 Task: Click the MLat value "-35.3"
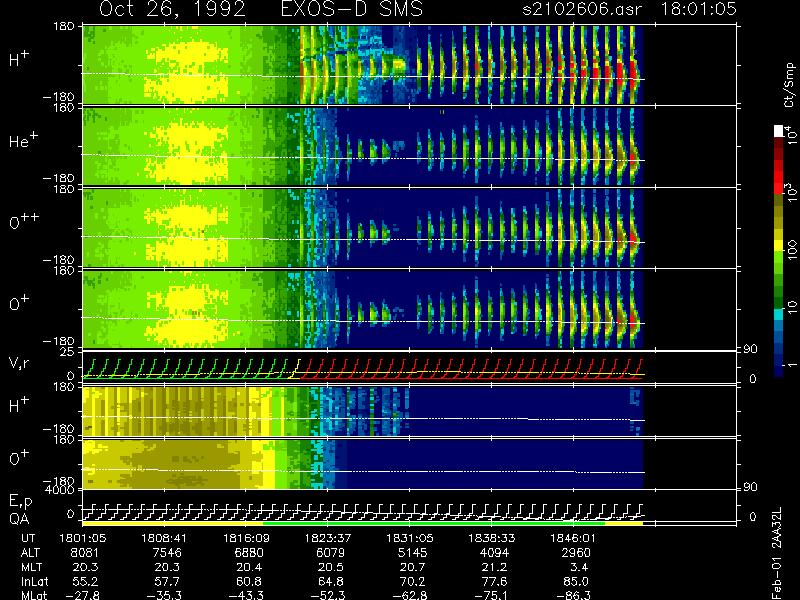click(x=164, y=595)
